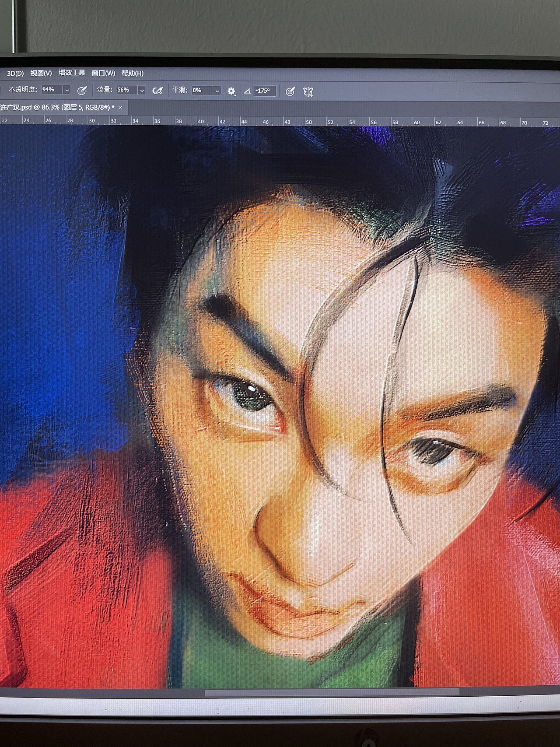Click the 不透明度 label

22,89
